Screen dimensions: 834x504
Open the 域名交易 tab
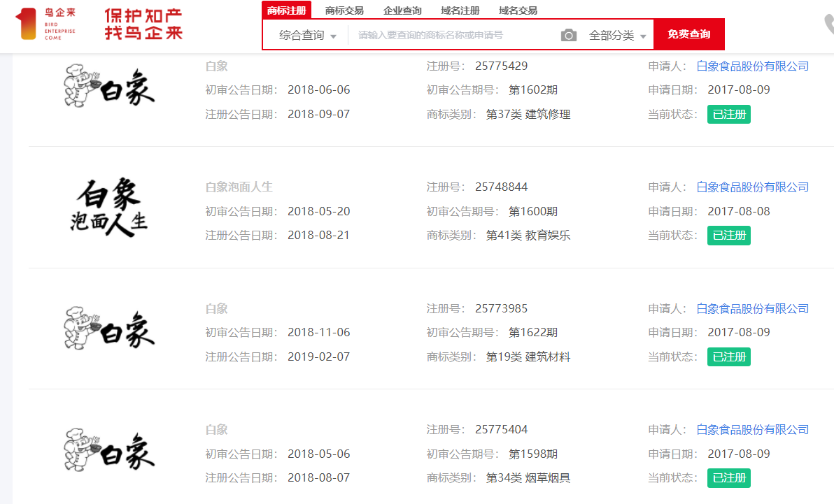tap(518, 10)
